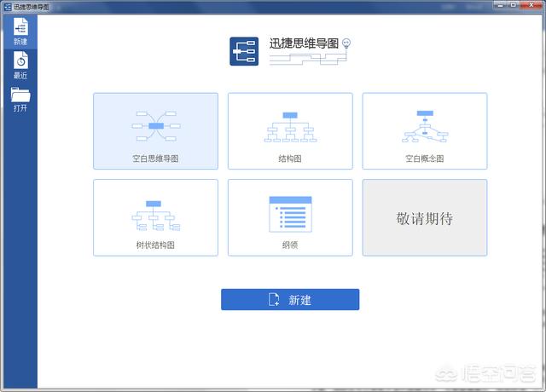Maximize the application window
The height and width of the screenshot is (392, 546).
(514, 5)
